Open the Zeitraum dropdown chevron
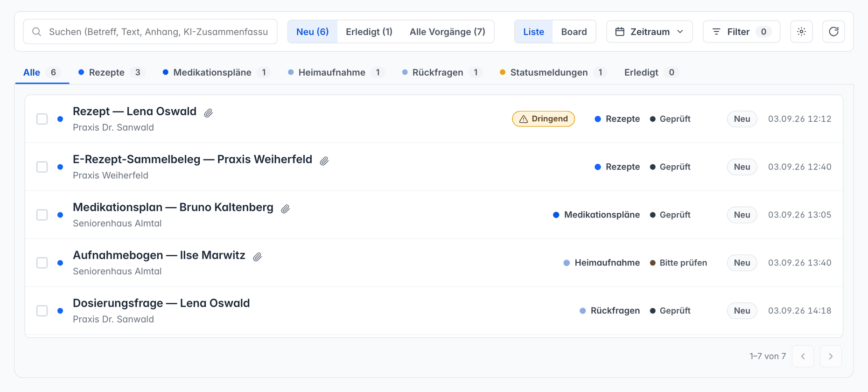 (680, 32)
